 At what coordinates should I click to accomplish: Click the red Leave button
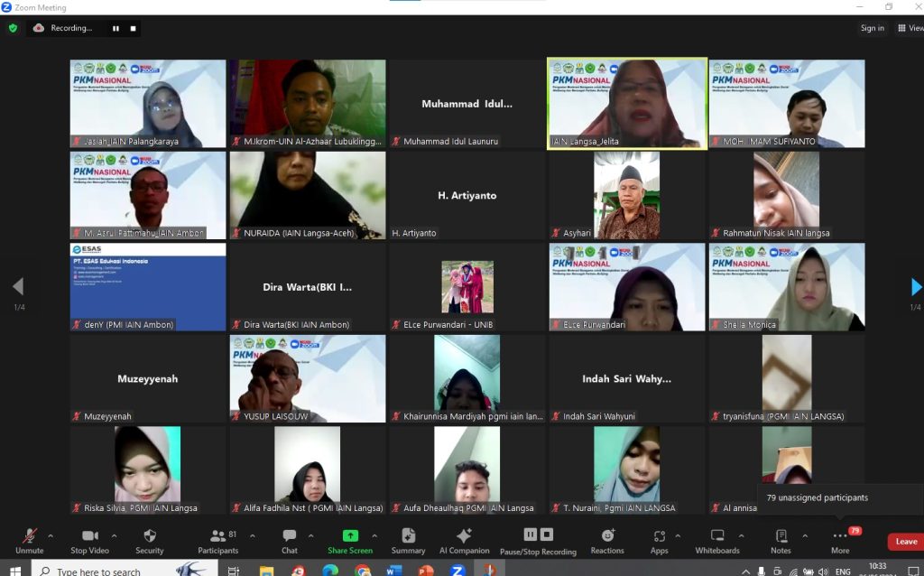(905, 542)
